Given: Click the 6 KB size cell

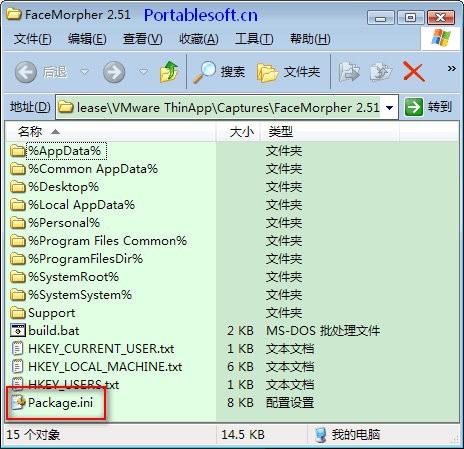Looking at the screenshot, I should click(240, 367).
